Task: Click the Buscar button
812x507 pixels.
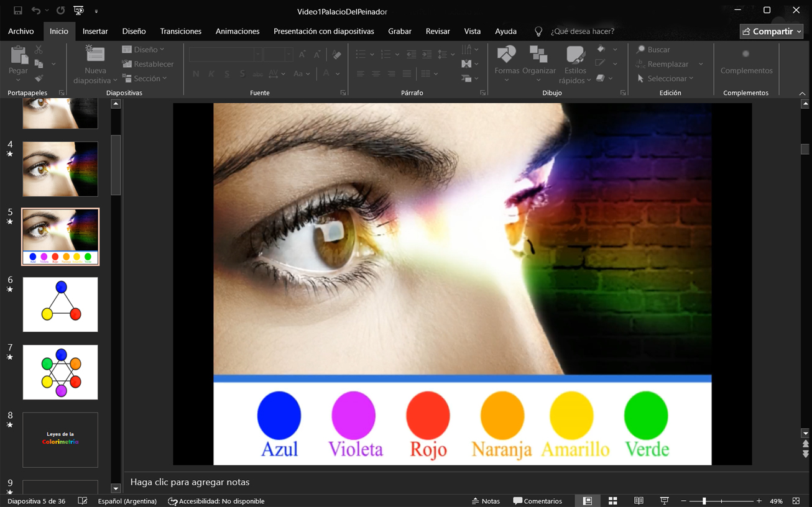Action: (x=653, y=49)
